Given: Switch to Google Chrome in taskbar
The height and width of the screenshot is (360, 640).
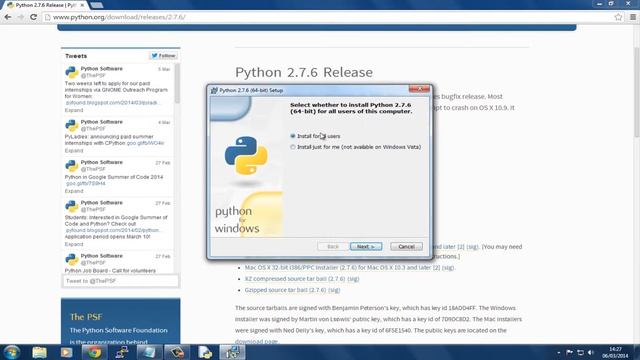Looking at the screenshot, I should point(94,352).
